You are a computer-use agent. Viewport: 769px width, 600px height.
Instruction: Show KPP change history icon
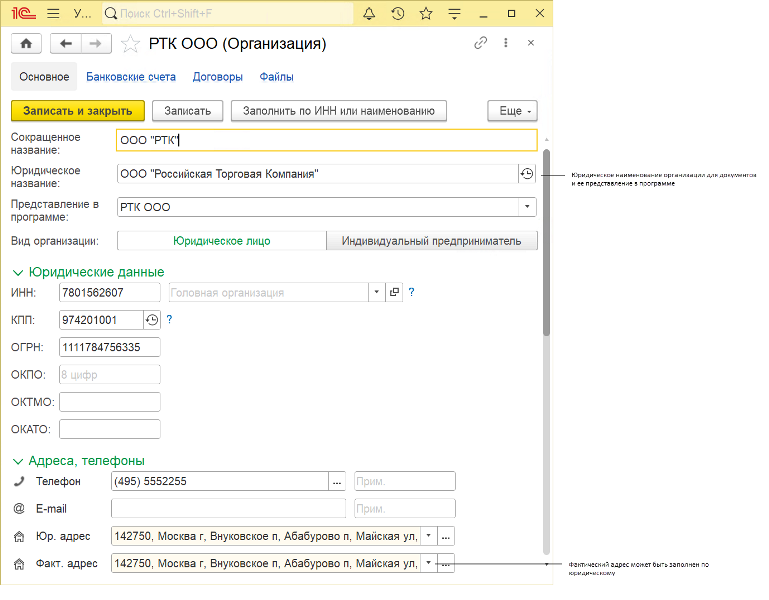[x=152, y=320]
